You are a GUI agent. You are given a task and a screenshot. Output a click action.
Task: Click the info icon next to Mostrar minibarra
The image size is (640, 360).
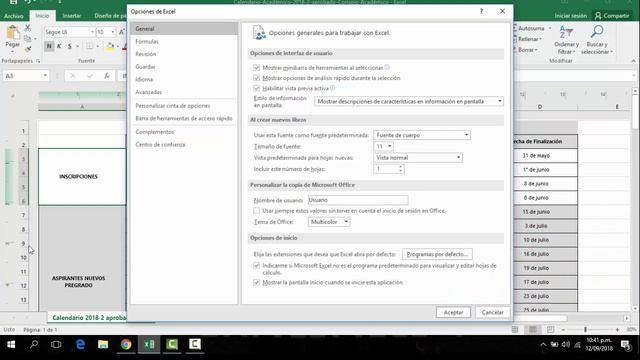[387, 67]
